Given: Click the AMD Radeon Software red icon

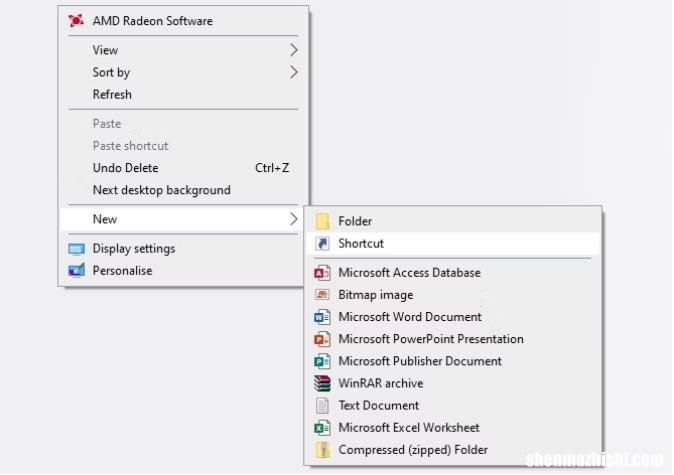Looking at the screenshot, I should pos(76,21).
